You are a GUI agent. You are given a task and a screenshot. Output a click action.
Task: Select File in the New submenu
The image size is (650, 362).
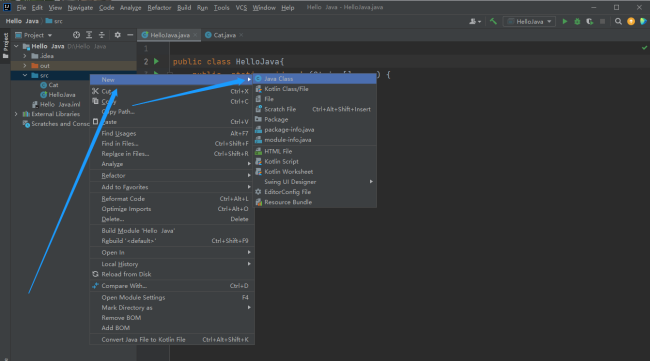point(315,99)
